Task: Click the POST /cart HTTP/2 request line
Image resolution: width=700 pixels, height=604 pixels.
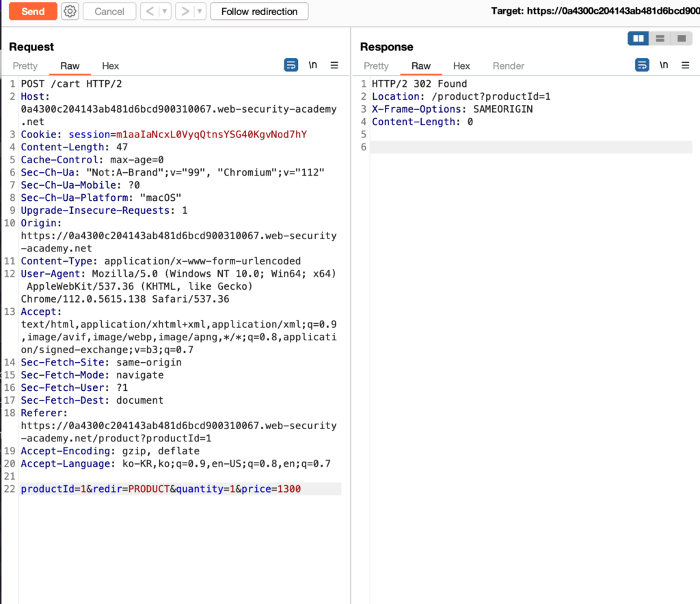Action: point(71,84)
